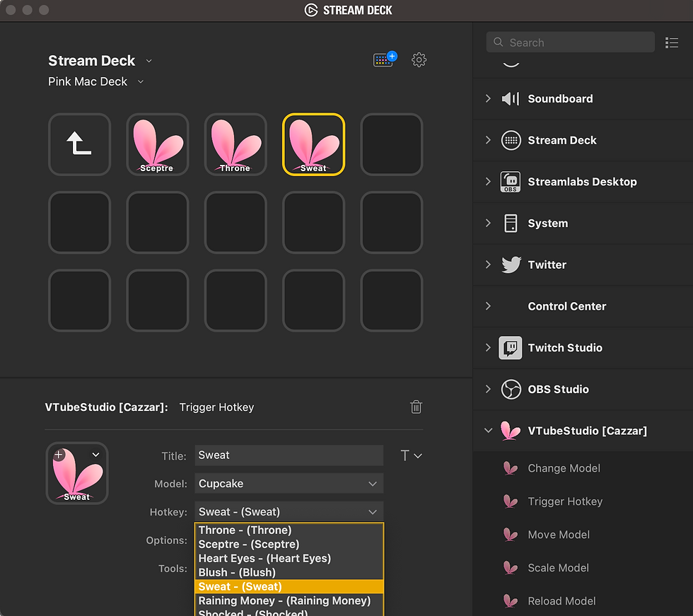Screen dimensions: 693x616
Task: Choose Sceptre - (Sceptre) from hotkey list
Action: tap(289, 545)
